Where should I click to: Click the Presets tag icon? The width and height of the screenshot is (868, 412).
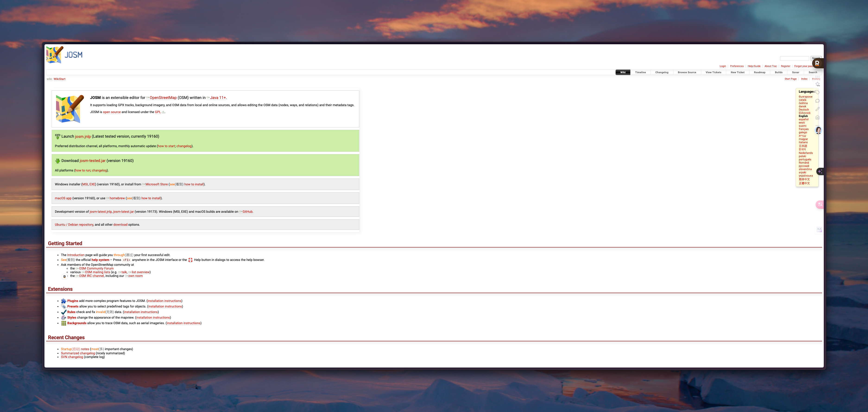64,307
